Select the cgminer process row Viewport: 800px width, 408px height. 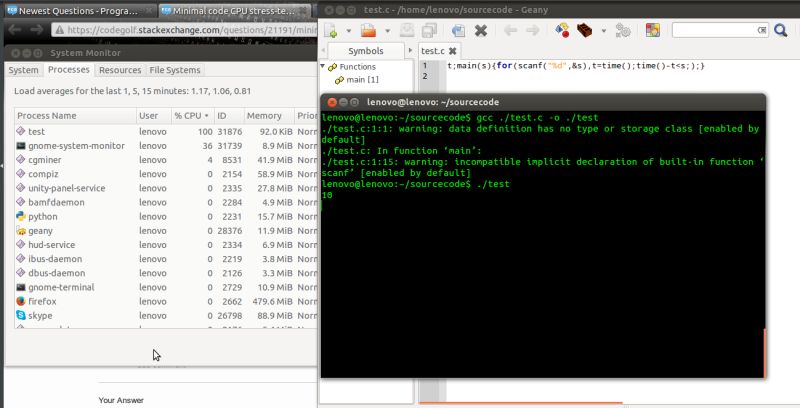point(166,160)
